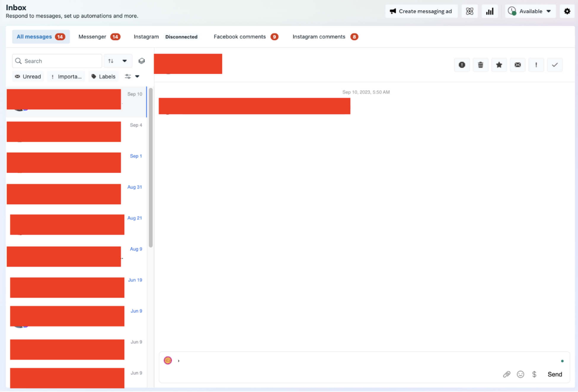Click the Send button in compose area
578x392 pixels.
(555, 374)
